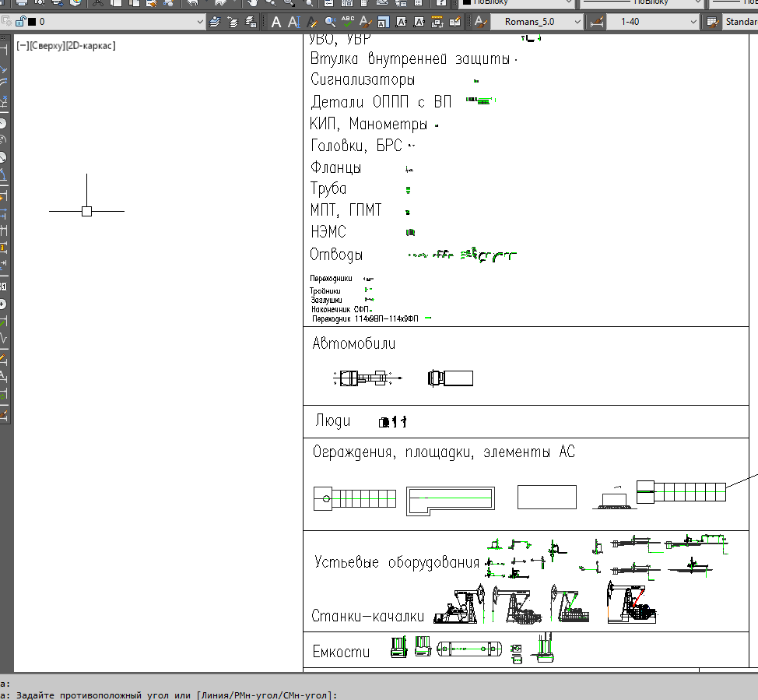Image resolution: width=758 pixels, height=700 pixels.
Task: Open the [−] viewport controls menu
Action: 23,46
